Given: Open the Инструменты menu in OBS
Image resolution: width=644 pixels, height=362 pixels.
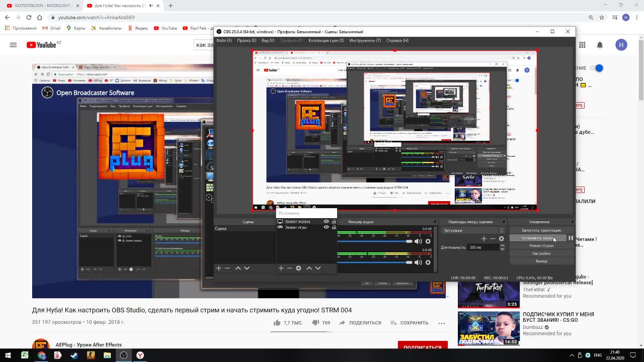Looking at the screenshot, I should point(365,41).
